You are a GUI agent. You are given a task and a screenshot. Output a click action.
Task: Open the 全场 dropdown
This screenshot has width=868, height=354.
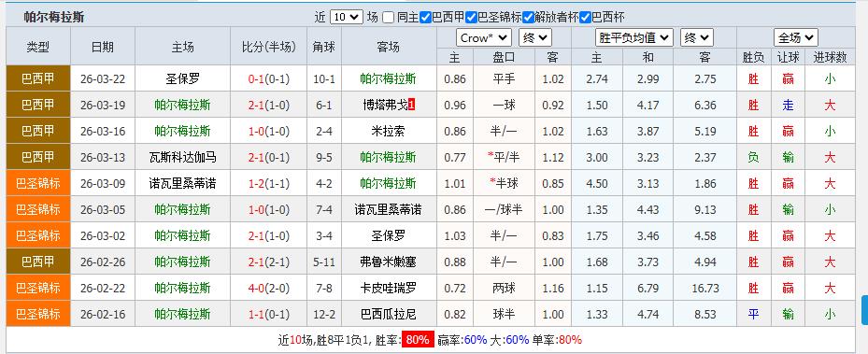[796, 38]
